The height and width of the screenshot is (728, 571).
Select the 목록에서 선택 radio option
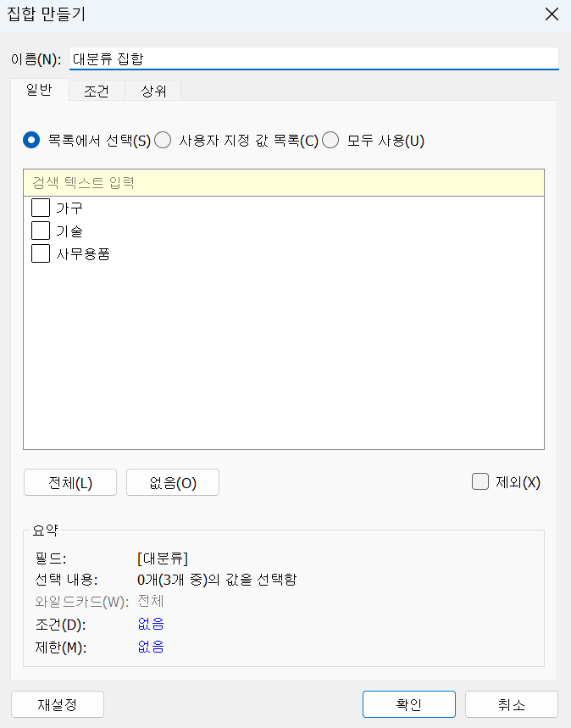point(32,141)
